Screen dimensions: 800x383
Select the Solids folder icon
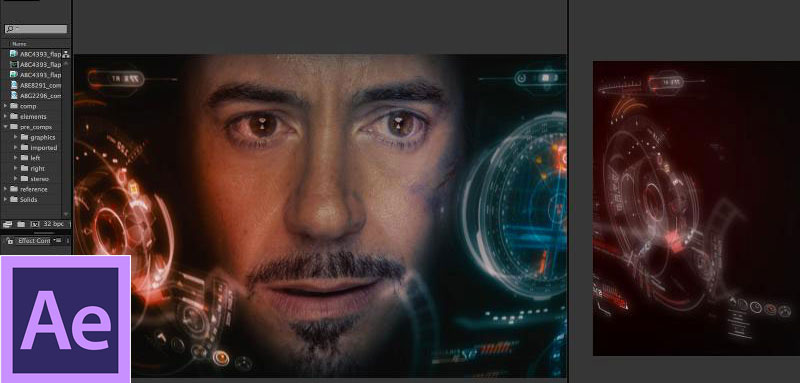pos(14,199)
